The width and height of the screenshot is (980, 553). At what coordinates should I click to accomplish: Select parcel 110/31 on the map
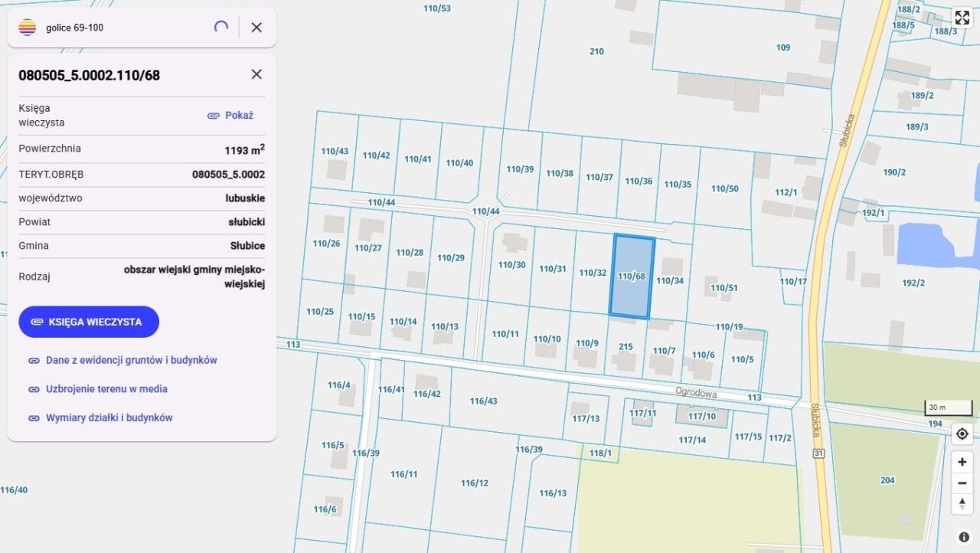pyautogui.click(x=552, y=269)
